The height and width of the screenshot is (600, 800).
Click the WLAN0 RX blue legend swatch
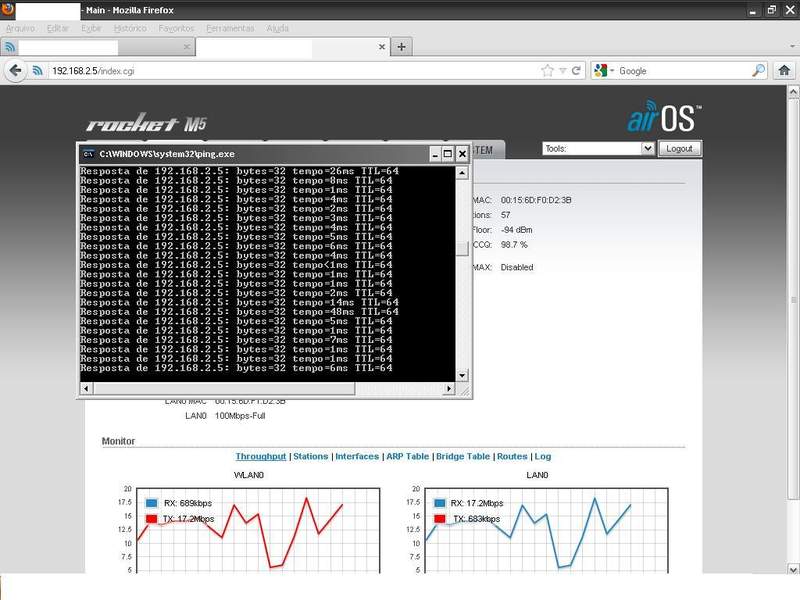(152, 503)
